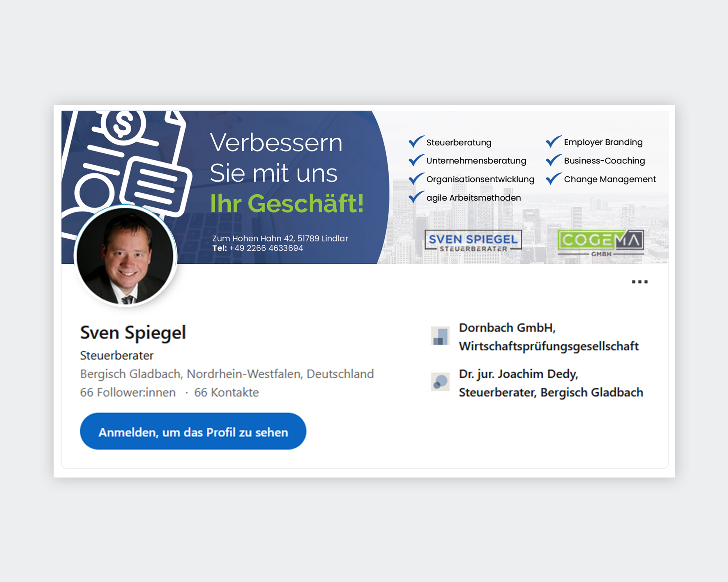Click the 'Ihr Geschäft!' banner headline
728x582 pixels.
287,203
